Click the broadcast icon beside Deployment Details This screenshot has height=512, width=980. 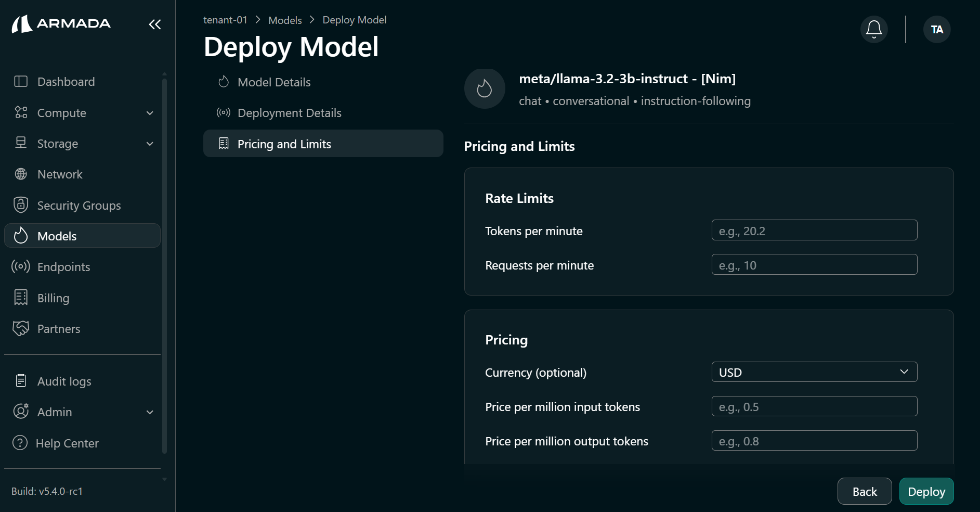(224, 112)
